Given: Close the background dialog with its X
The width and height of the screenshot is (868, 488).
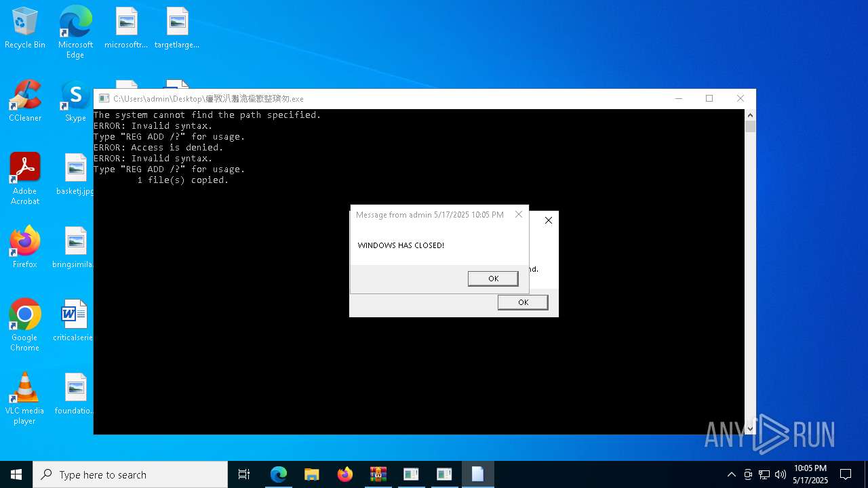Looking at the screenshot, I should 549,220.
